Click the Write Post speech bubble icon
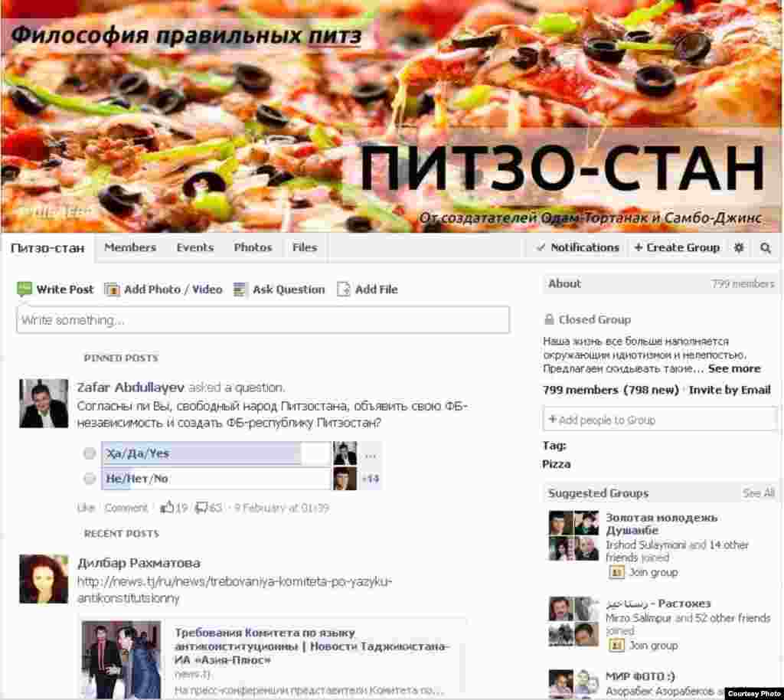This screenshot has width=784, height=700. 24,289
